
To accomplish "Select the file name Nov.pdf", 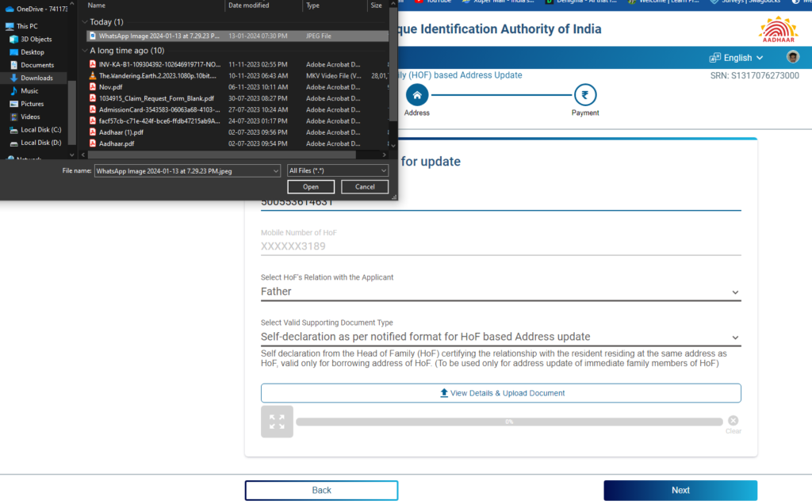I will coord(110,87).
